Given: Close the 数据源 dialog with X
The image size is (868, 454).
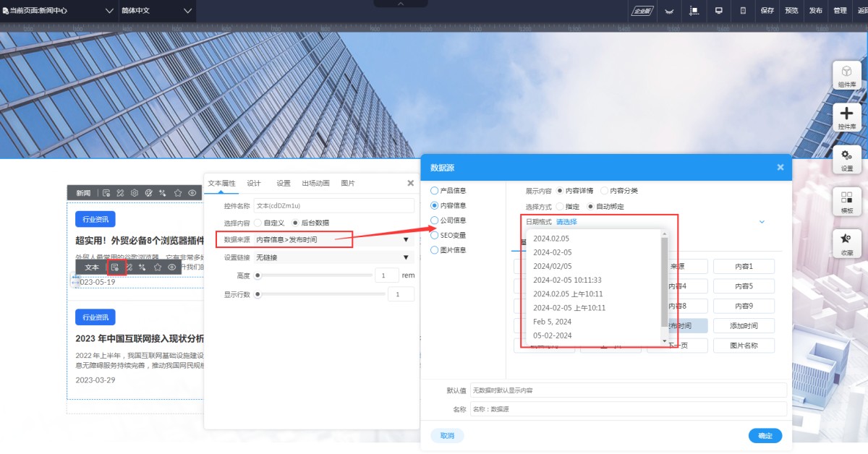Looking at the screenshot, I should 780,167.
